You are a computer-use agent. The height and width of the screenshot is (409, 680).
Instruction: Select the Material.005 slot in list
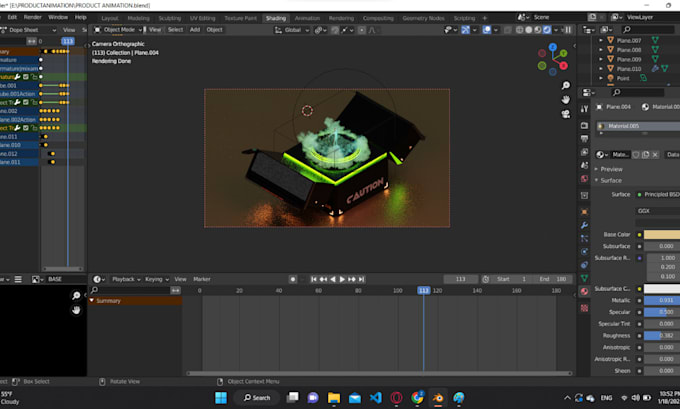point(638,126)
